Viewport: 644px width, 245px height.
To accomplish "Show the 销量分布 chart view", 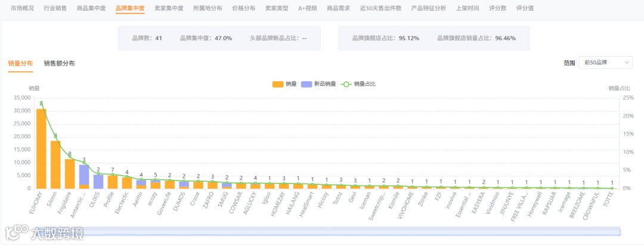I will 20,63.
